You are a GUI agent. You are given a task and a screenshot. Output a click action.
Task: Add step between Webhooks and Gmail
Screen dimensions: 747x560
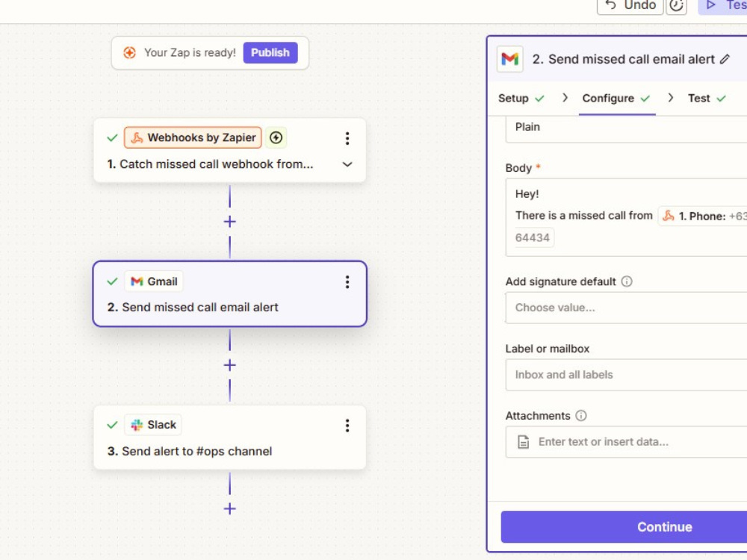(229, 222)
